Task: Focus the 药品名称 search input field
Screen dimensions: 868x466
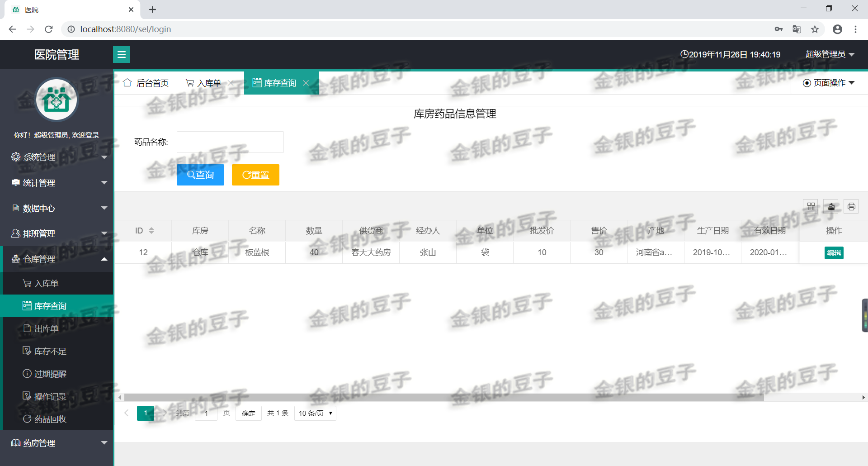Action: 230,142
